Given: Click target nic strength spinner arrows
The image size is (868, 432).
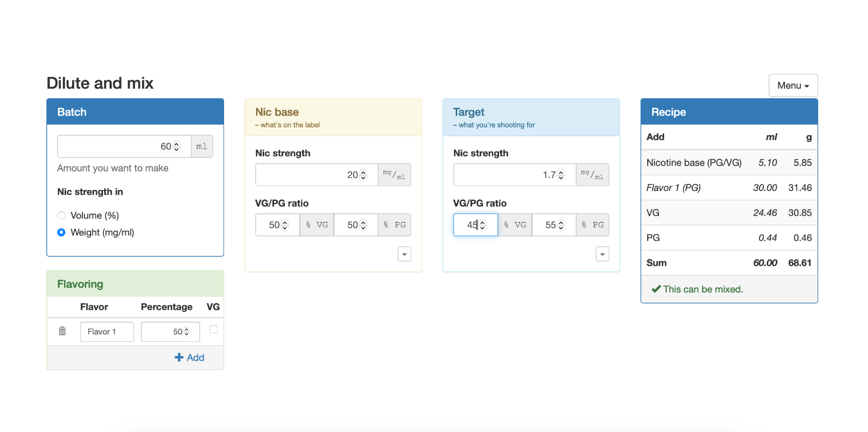Looking at the screenshot, I should (561, 175).
